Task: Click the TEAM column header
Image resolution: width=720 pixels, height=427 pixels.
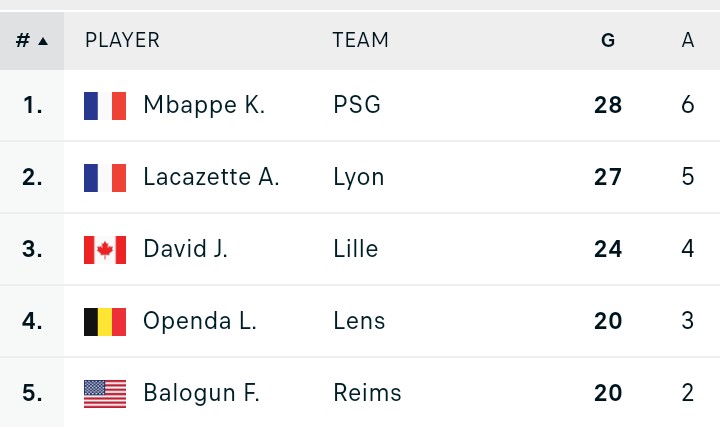Action: tap(360, 40)
